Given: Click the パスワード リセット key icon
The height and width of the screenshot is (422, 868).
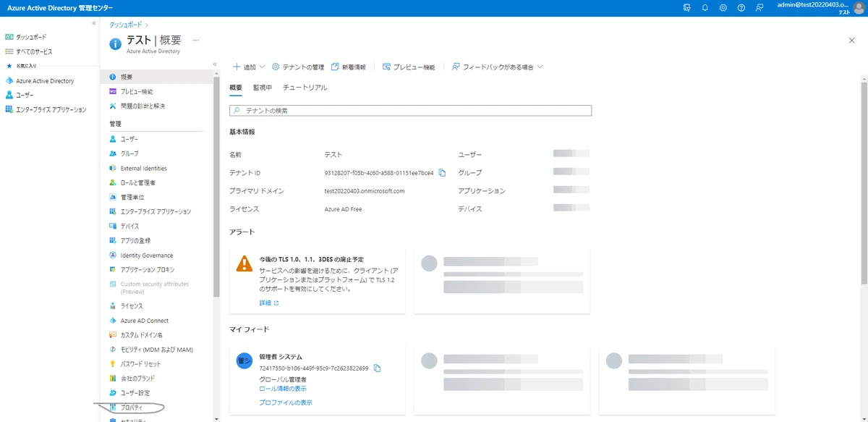Looking at the screenshot, I should click(113, 364).
